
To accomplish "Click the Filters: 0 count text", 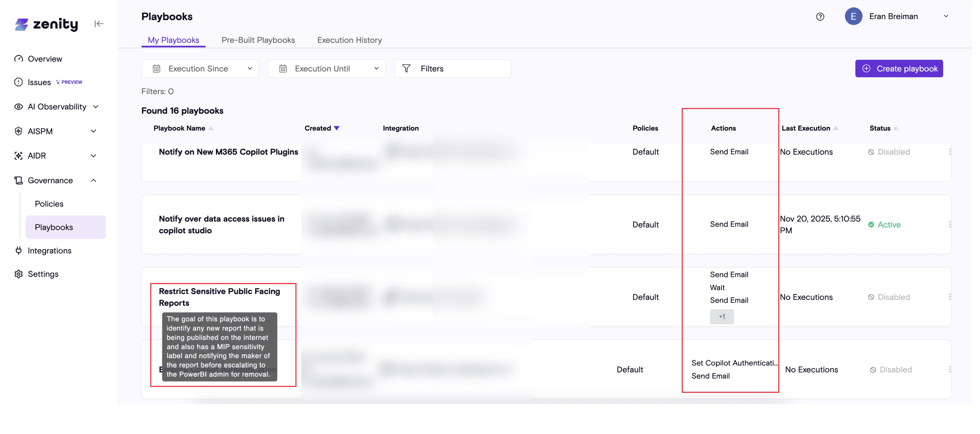I will (157, 91).
